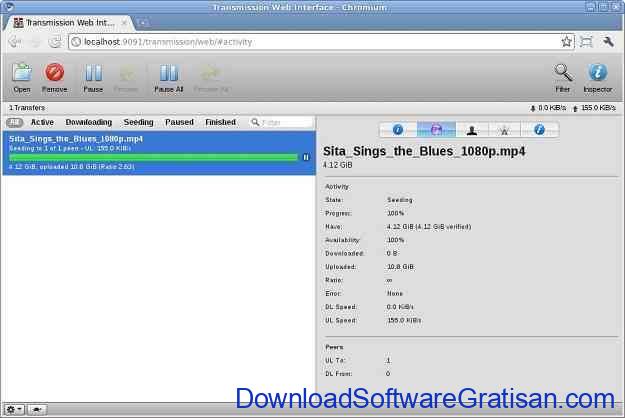
Task: Open Chromium wrench settings menu
Action: pos(607,41)
